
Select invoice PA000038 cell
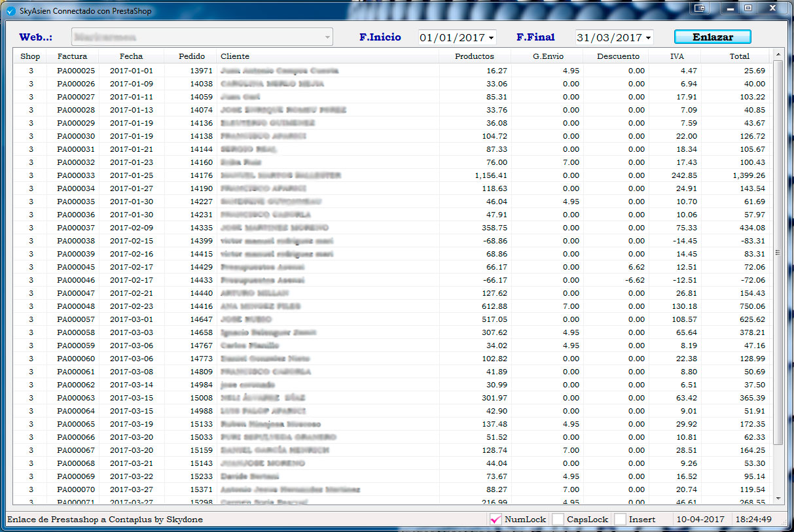[76, 241]
